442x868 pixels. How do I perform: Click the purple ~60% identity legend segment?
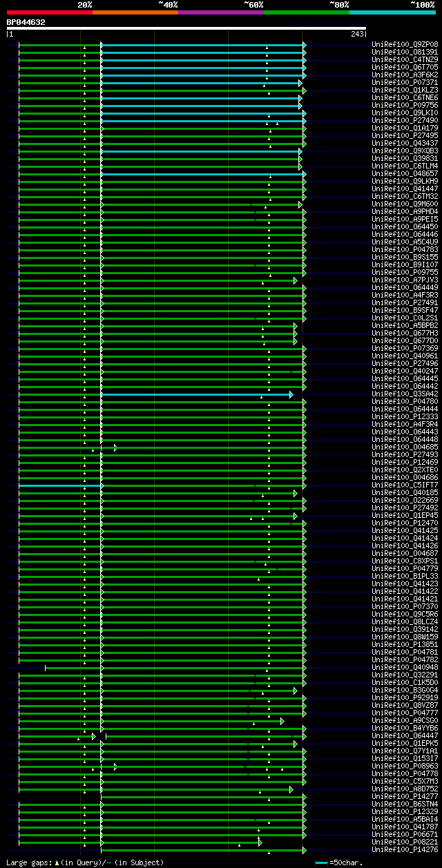click(x=220, y=12)
